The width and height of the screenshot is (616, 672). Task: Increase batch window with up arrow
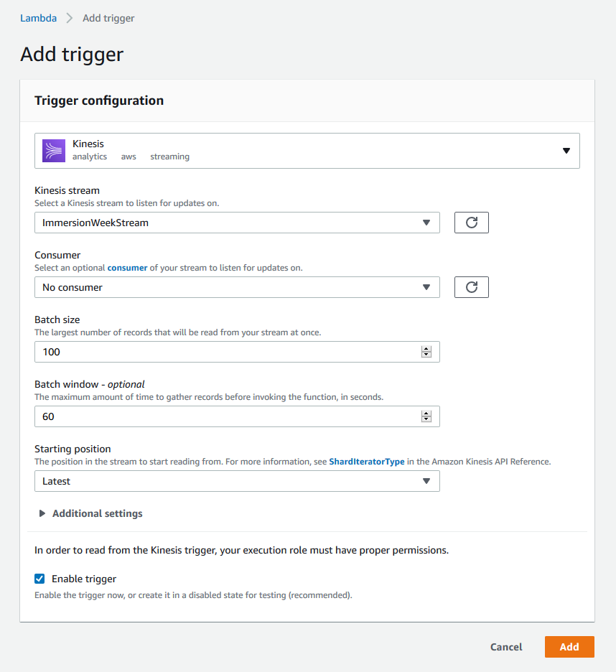pyautogui.click(x=426, y=414)
